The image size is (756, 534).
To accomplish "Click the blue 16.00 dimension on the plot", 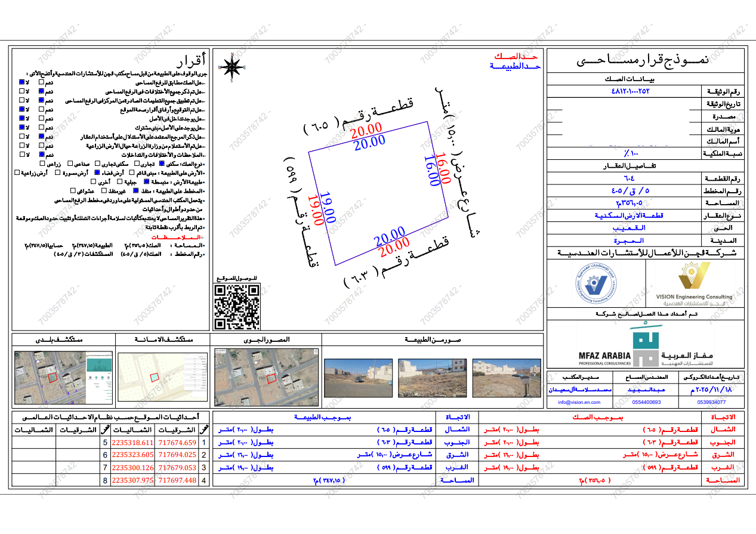I will point(434,171).
